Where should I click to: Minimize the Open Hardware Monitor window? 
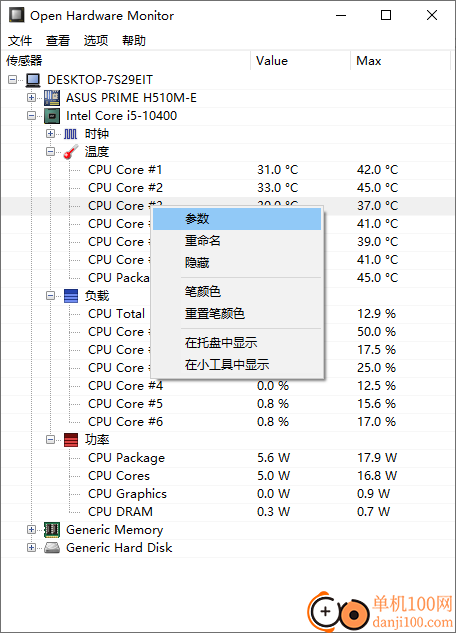341,15
